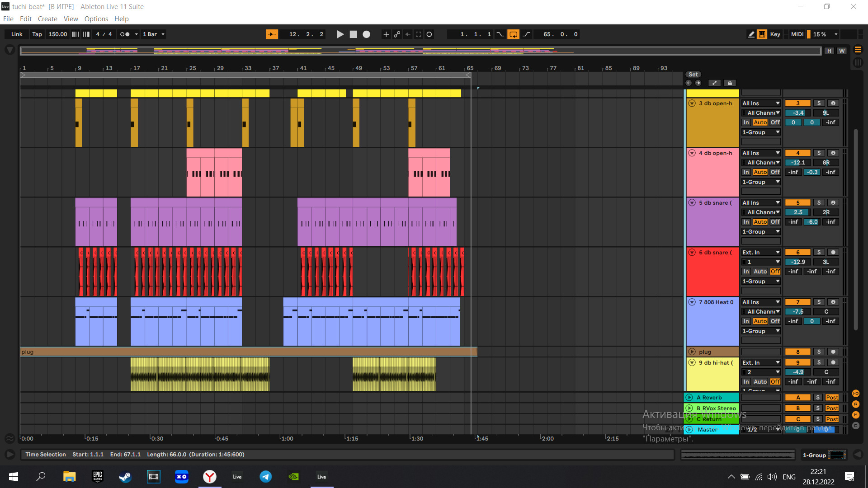The height and width of the screenshot is (488, 868).
Task: Toggle the MIDI map mode switch
Action: (x=797, y=34)
